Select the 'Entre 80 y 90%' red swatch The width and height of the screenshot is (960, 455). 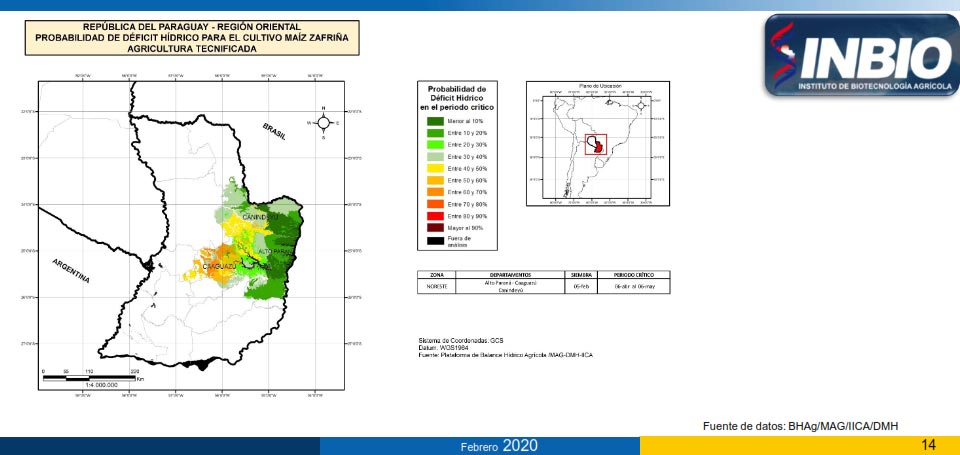436,216
